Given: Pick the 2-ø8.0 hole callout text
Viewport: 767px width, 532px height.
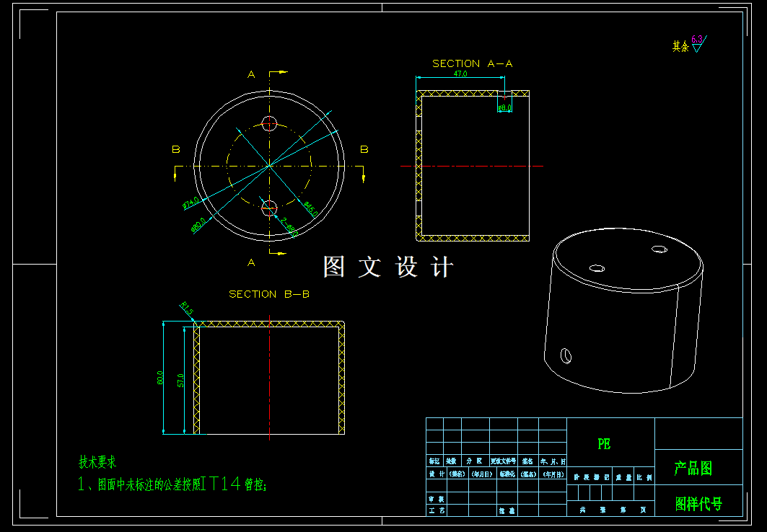Looking at the screenshot, I should 289,227.
